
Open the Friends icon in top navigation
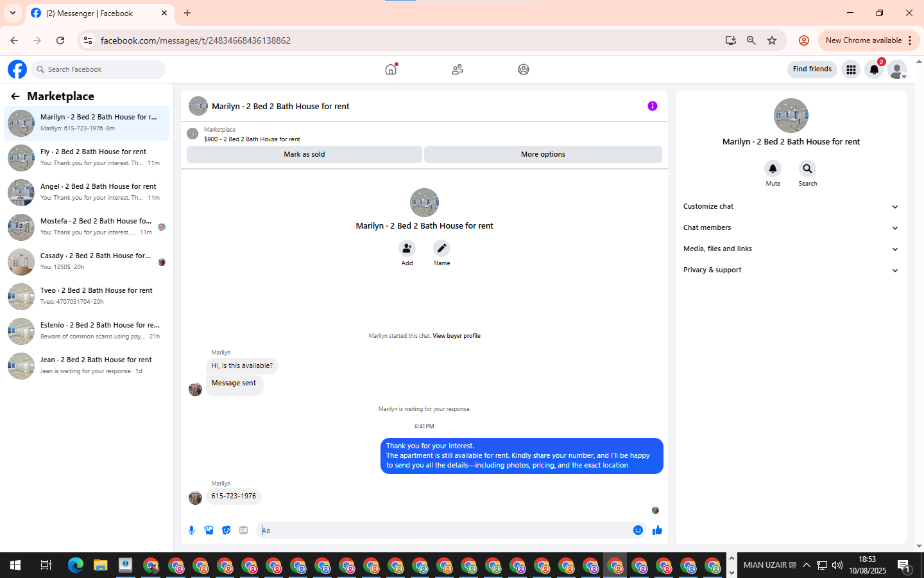click(x=458, y=69)
